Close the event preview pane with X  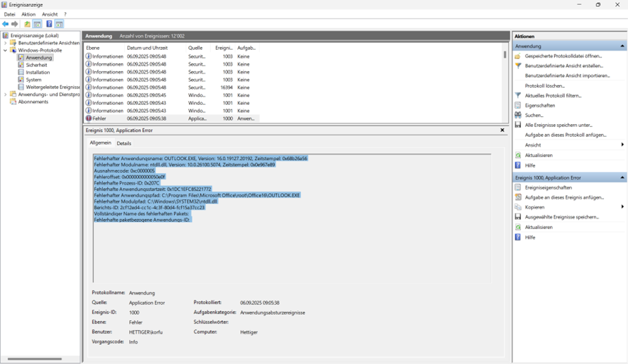coord(502,130)
